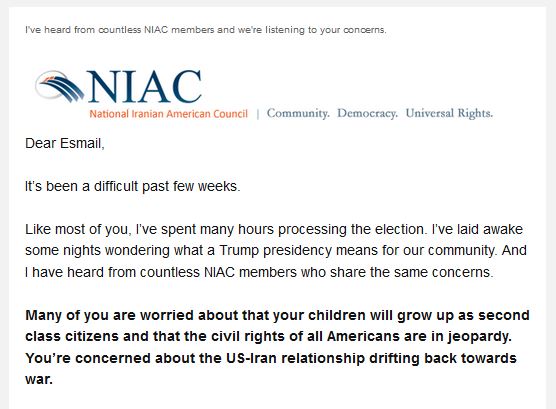Click the gray preheader line about listening to concerns
Viewport: 556px width, 409px height.
[x=206, y=30]
